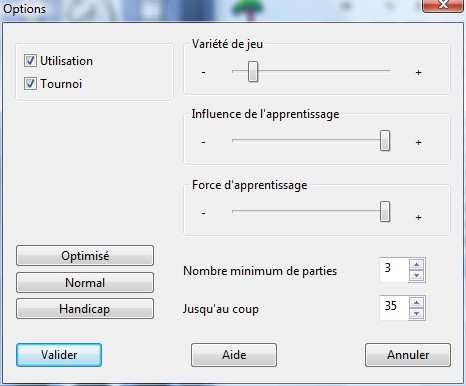
Task: Click the Force d'apprentissage slider thumb
Action: click(x=385, y=211)
